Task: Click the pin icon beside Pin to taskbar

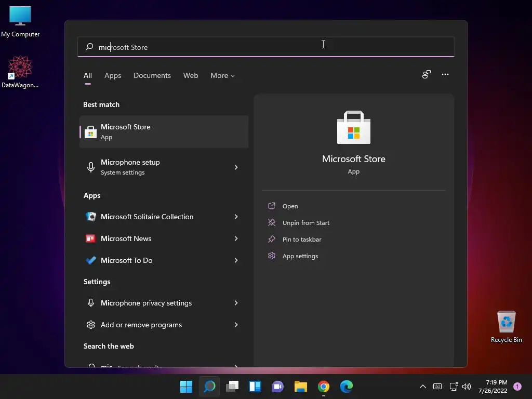Action: [x=271, y=239]
